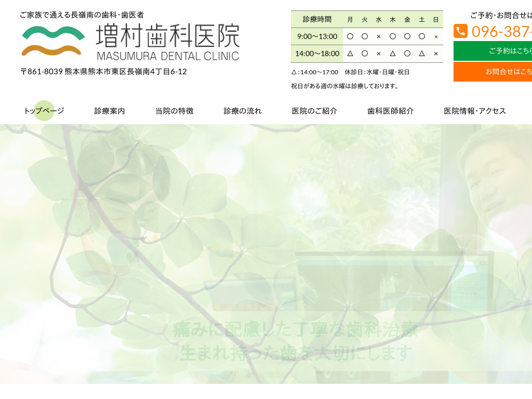Click the ご家族で通える長嶺南の歯科 tagline
The height and width of the screenshot is (399, 532).
click(82, 15)
